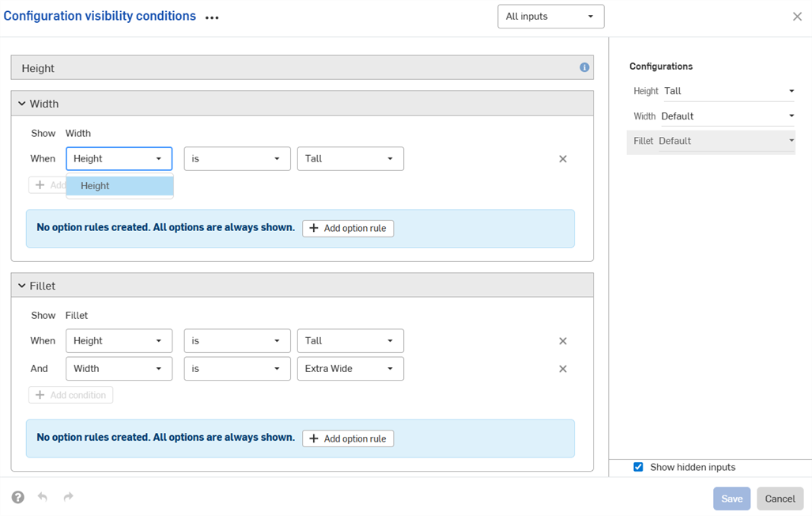Screen dimensions: 812x516
Task: Click the Configuration visibility conditions title
Action: click(x=100, y=16)
